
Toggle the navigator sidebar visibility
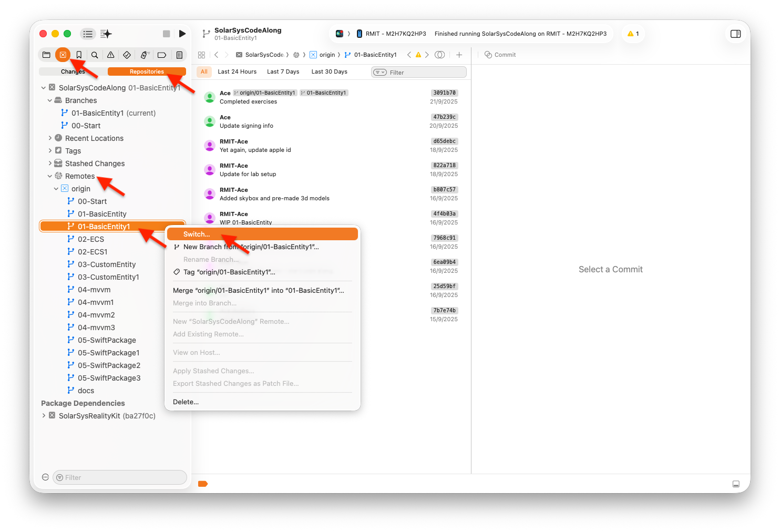point(88,34)
